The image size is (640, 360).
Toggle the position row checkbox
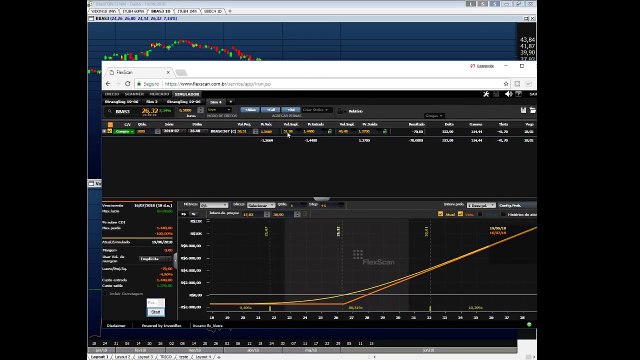coord(109,131)
